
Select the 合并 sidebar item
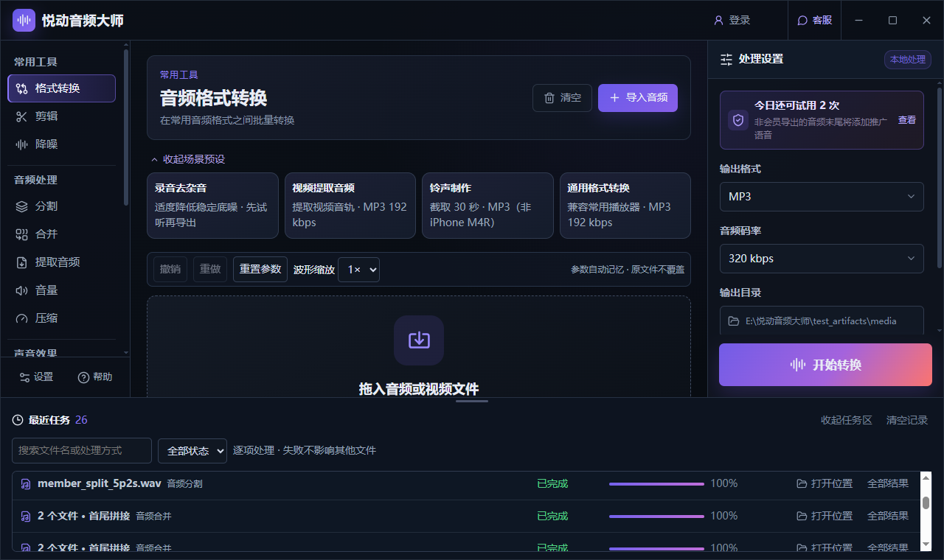[x=62, y=234]
